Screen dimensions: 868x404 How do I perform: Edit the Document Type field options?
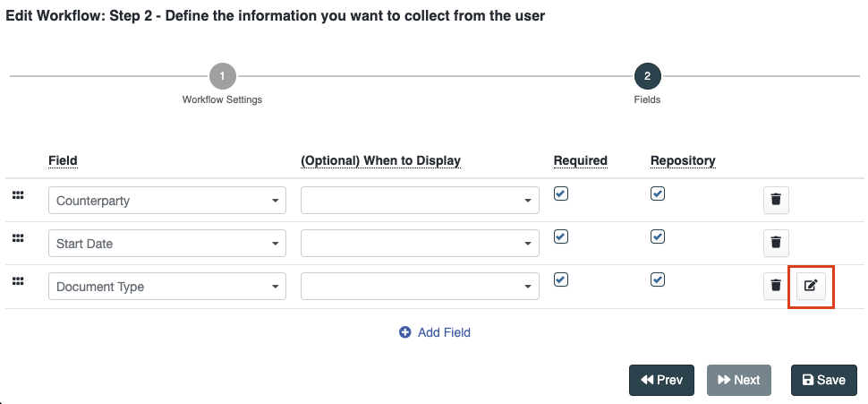point(811,287)
